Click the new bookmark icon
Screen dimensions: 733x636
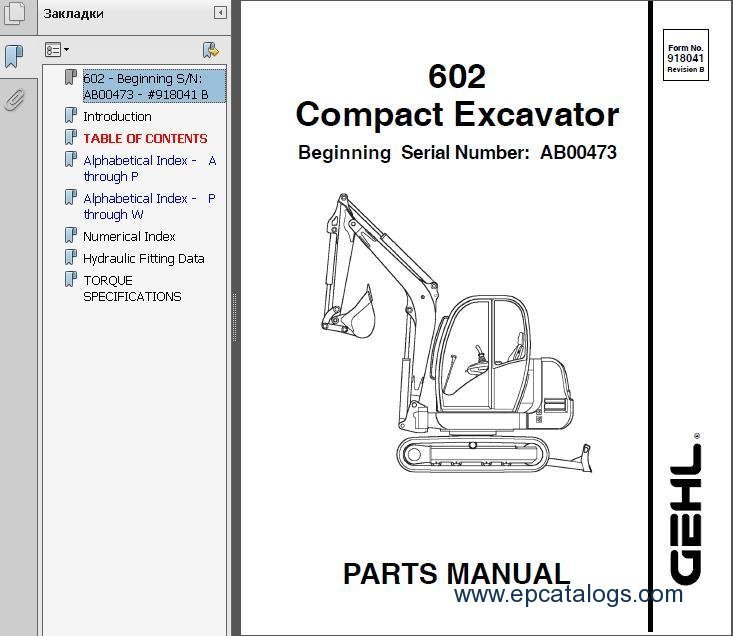(x=210, y=50)
